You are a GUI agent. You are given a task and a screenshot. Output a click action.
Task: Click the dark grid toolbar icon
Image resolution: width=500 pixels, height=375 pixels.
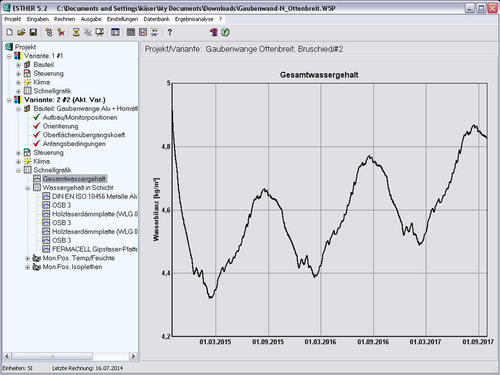131,32
